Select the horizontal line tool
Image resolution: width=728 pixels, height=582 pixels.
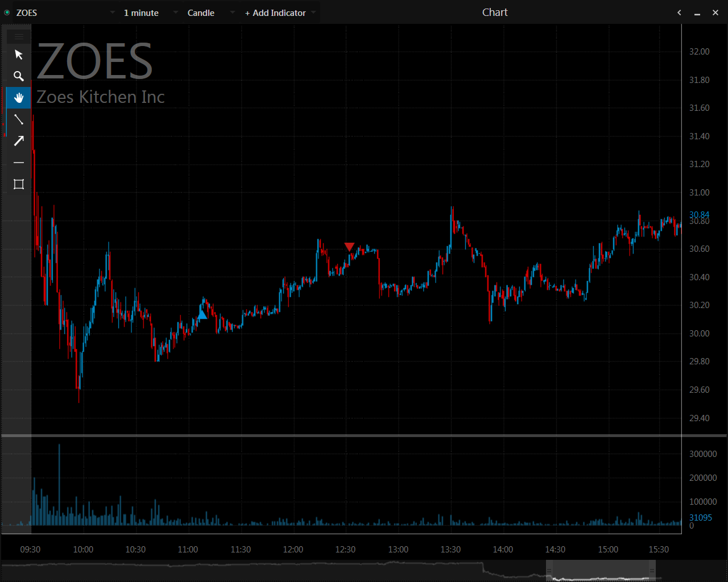[x=19, y=163]
